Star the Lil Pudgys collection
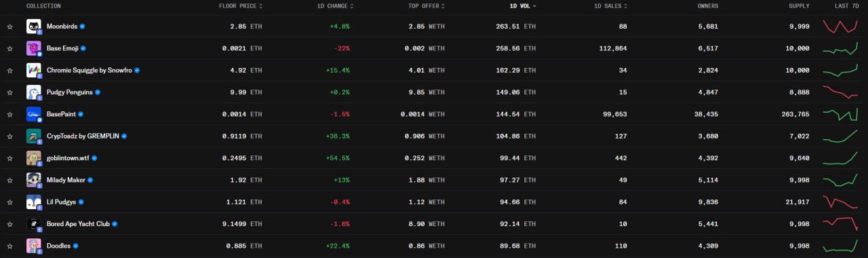 tap(9, 202)
